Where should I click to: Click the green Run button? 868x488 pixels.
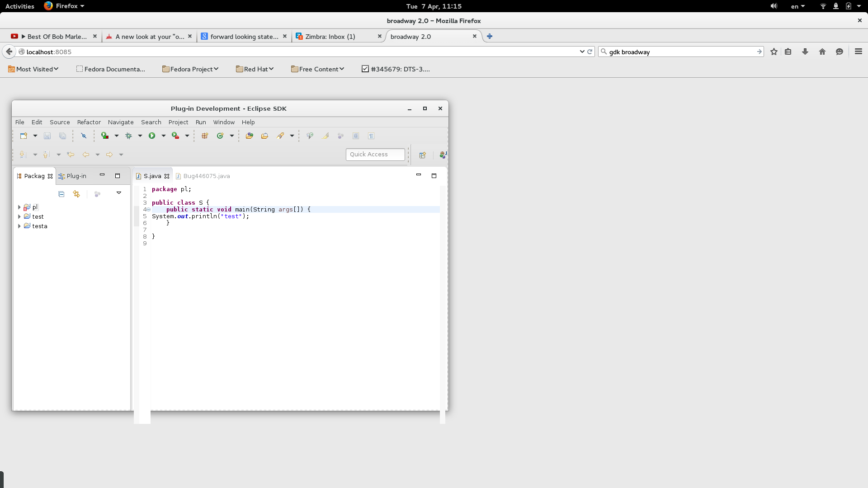tap(152, 136)
